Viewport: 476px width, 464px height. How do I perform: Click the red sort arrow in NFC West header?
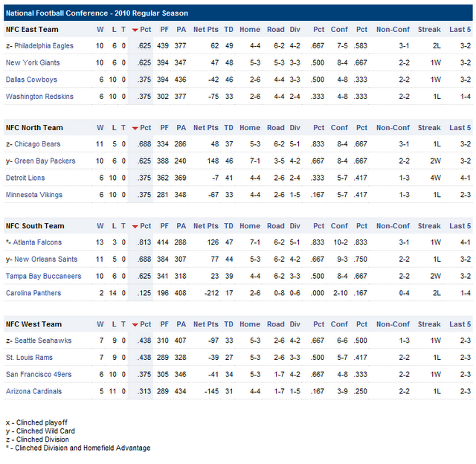[x=135, y=324]
